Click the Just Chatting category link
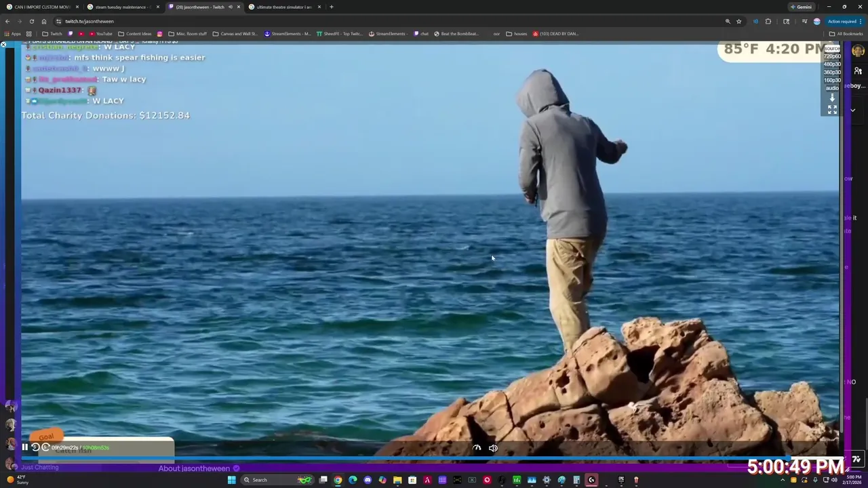The height and width of the screenshot is (488, 868). pyautogui.click(x=40, y=467)
